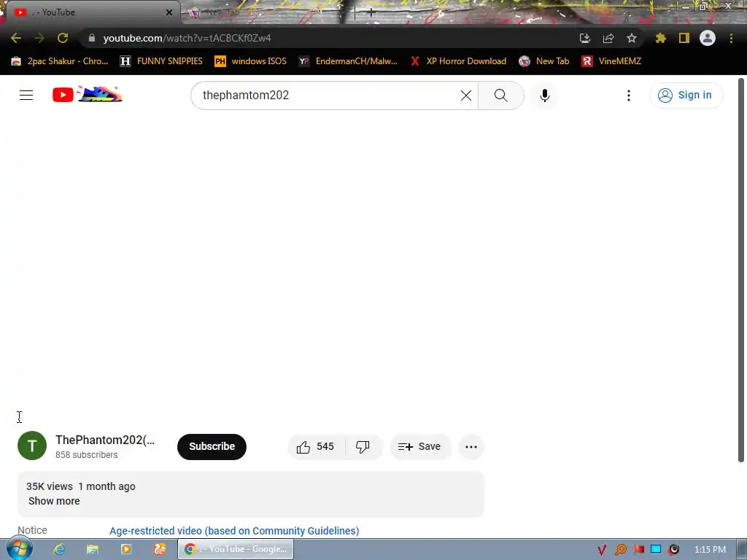Open the Action Center flag tray icon
747x560 pixels.
point(638,550)
